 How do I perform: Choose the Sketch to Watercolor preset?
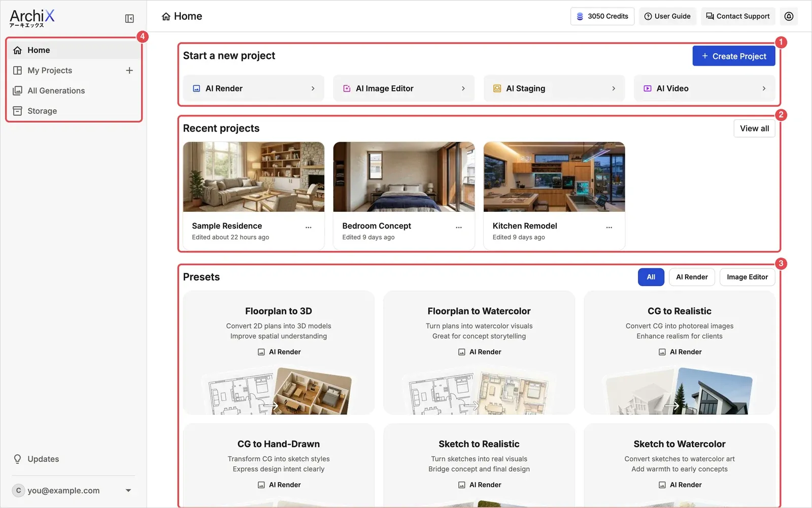(x=680, y=465)
